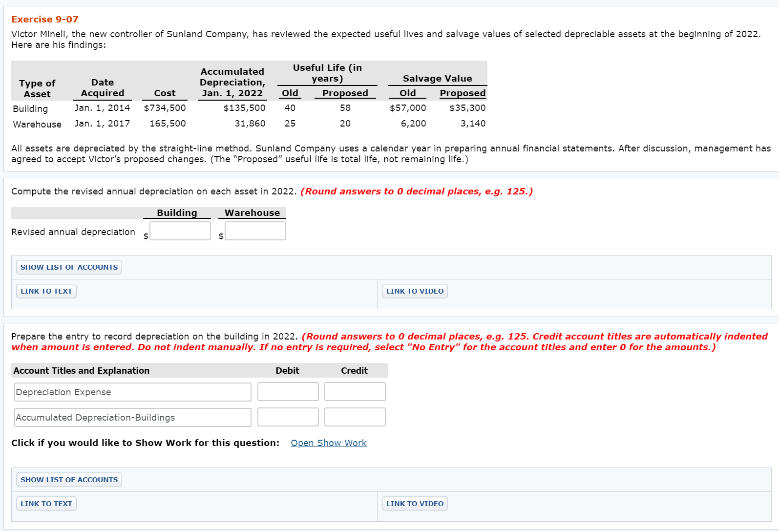
Task: Click the Cost column header
Action: point(165,93)
